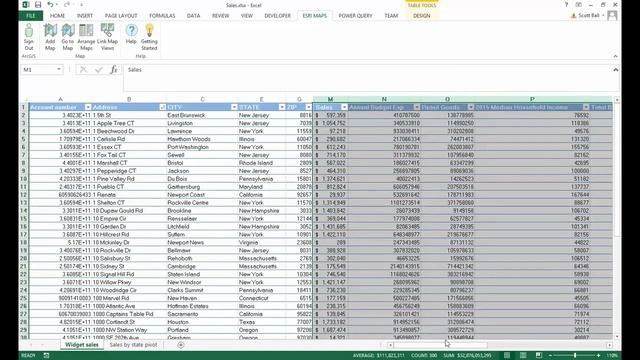Expand the formula bar

click(616, 70)
